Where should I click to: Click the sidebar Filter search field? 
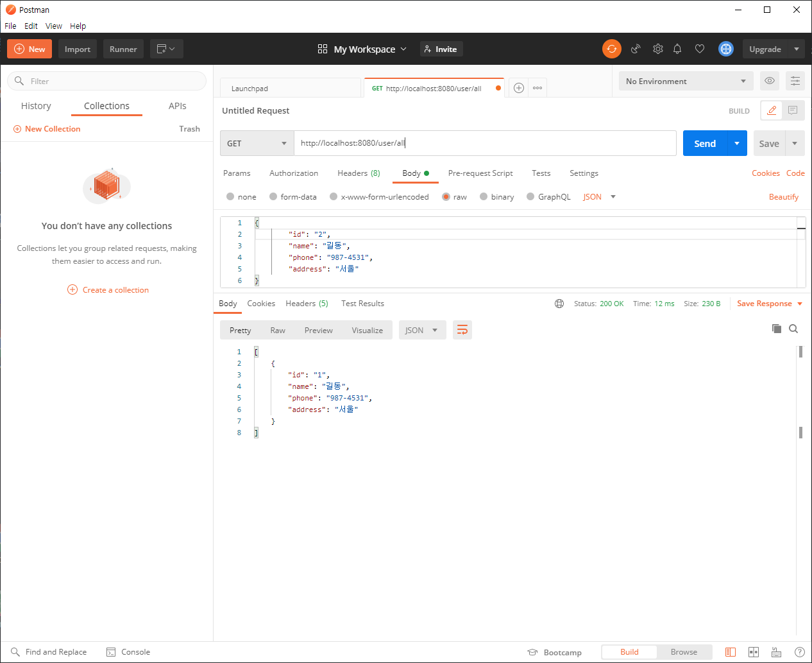click(106, 81)
